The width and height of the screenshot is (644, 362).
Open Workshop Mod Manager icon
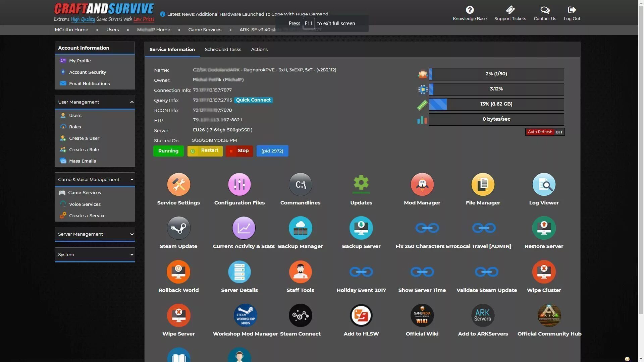[245, 315]
